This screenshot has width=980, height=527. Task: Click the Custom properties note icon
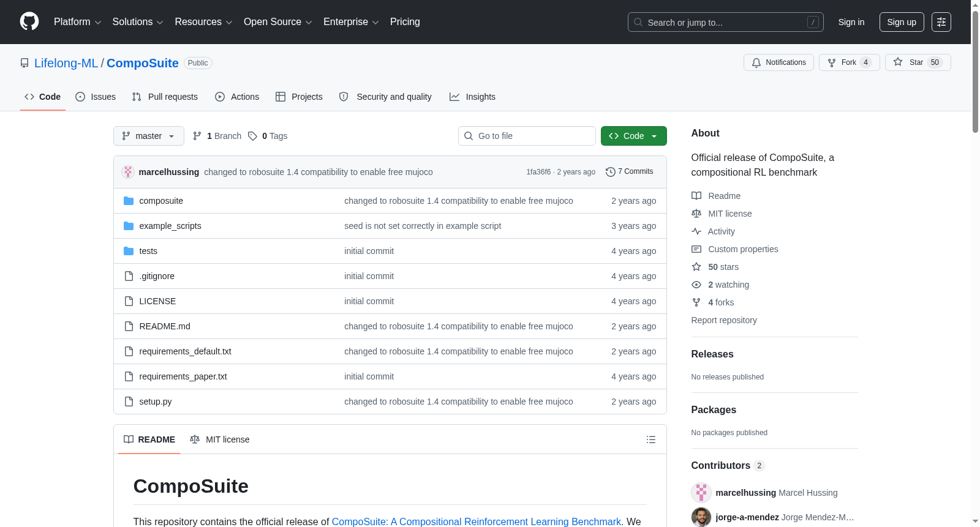[696, 249]
